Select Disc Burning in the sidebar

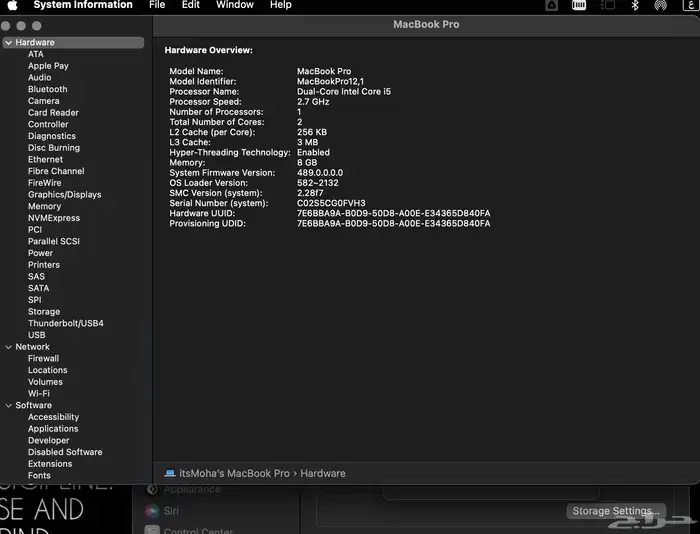point(54,148)
